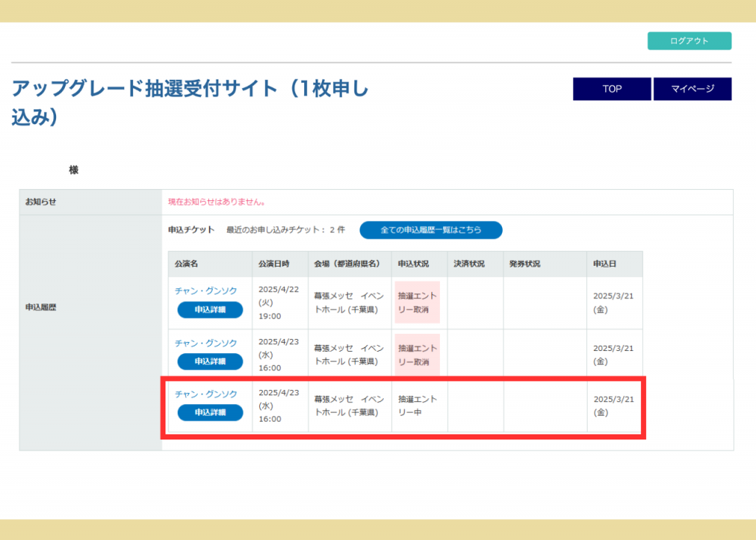Viewport: 756px width, 540px height.
Task: Open 申込詳細 for cancelled 2025/4/23 entry
Action: click(x=210, y=361)
